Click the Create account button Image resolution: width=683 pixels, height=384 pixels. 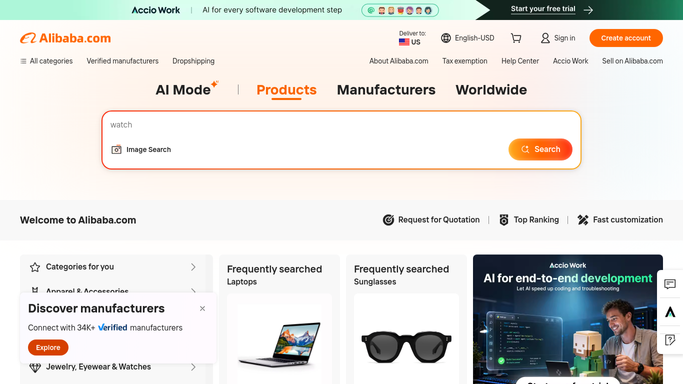tap(626, 38)
